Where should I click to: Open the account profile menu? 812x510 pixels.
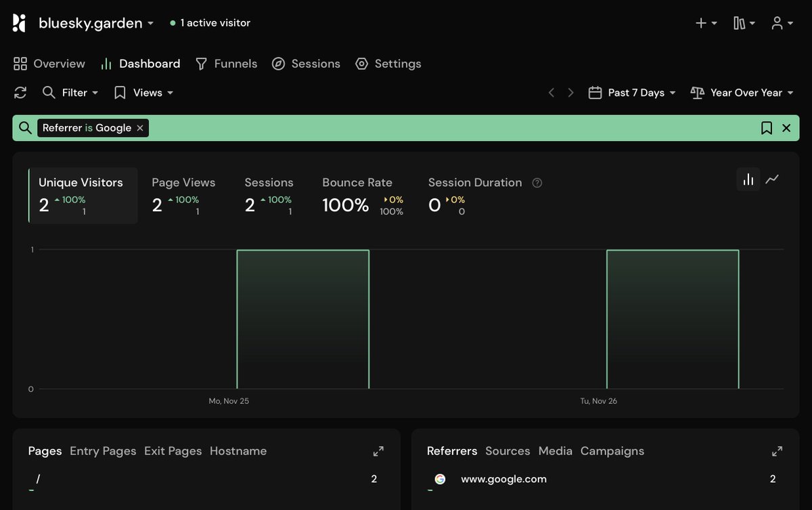(x=780, y=22)
